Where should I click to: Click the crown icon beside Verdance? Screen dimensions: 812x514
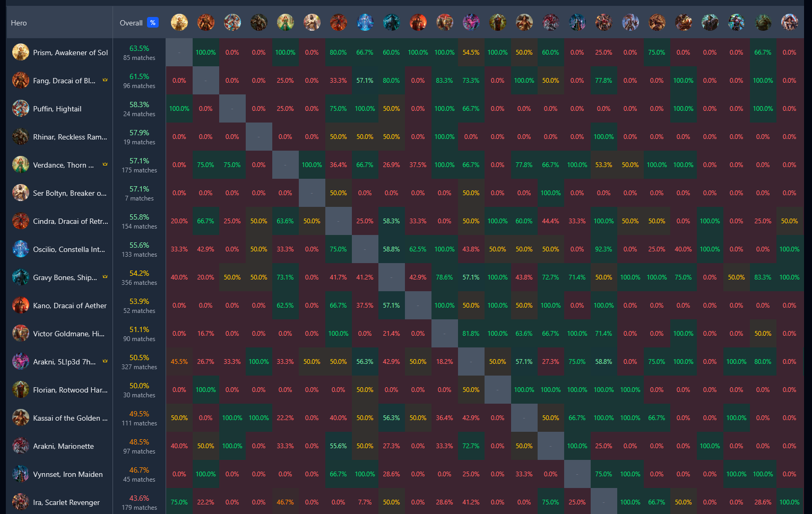click(x=105, y=164)
